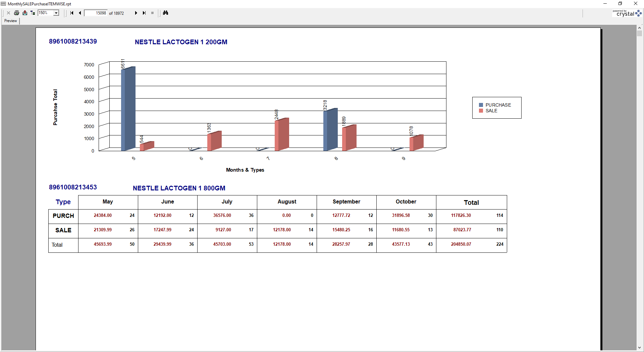Click the blue PURCHASE legend swatch

481,105
